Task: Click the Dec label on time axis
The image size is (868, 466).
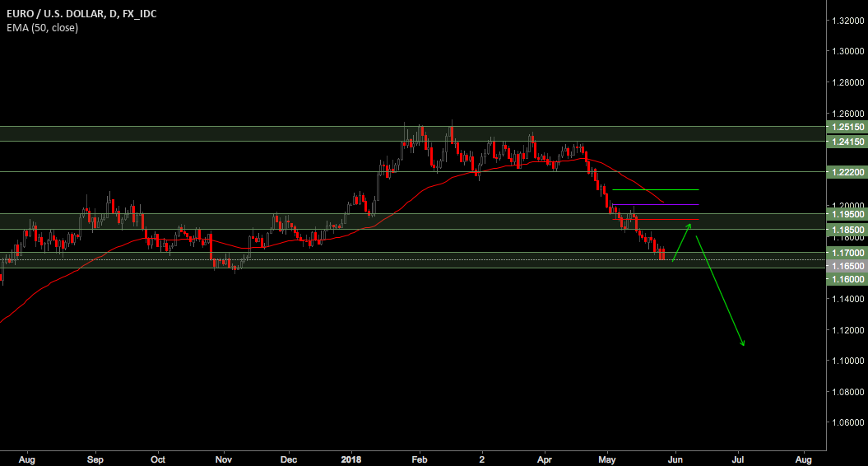Action: pos(289,460)
